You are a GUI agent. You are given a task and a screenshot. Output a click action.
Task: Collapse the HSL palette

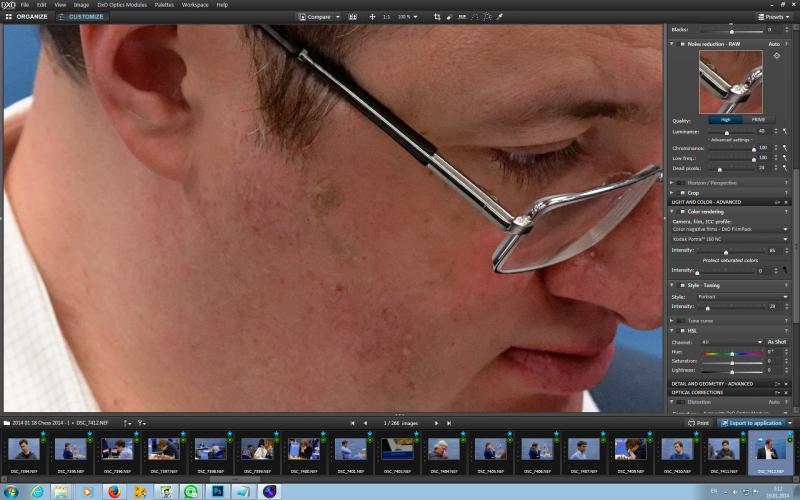click(672, 331)
